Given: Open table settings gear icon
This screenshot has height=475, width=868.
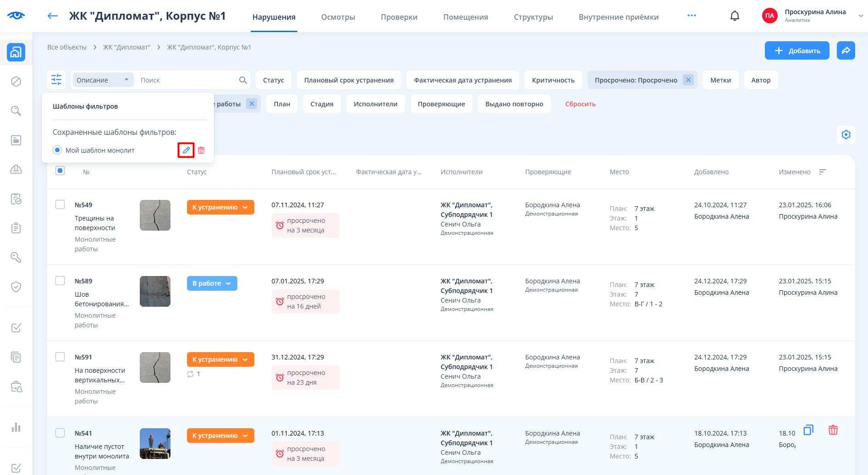Looking at the screenshot, I should (x=846, y=135).
